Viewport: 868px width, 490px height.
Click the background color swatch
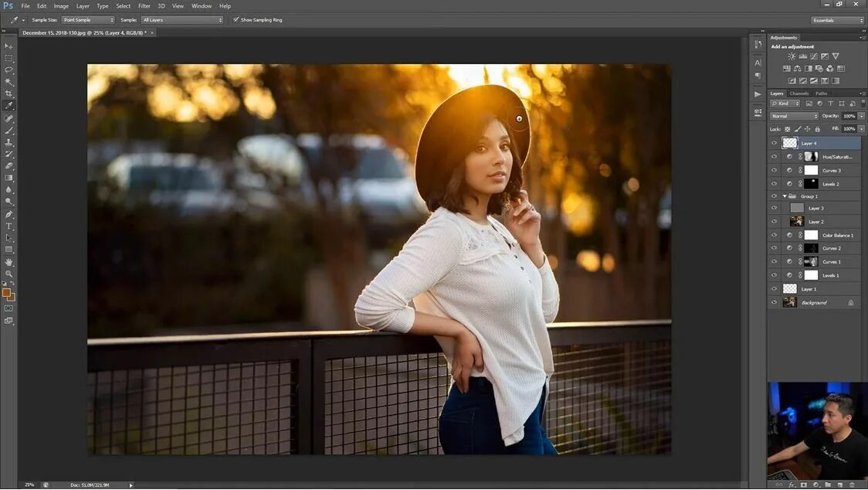[12, 298]
